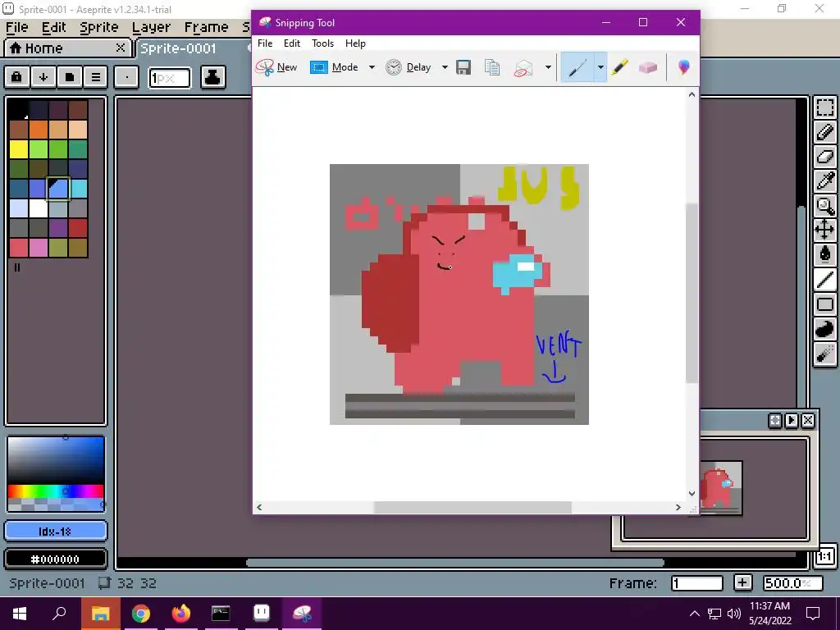Pick the white palette swatch

(x=39, y=208)
